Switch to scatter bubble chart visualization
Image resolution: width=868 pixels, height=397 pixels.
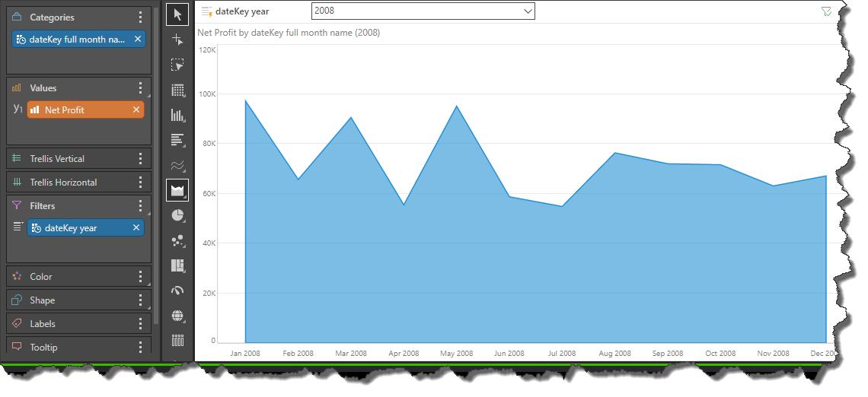(177, 240)
